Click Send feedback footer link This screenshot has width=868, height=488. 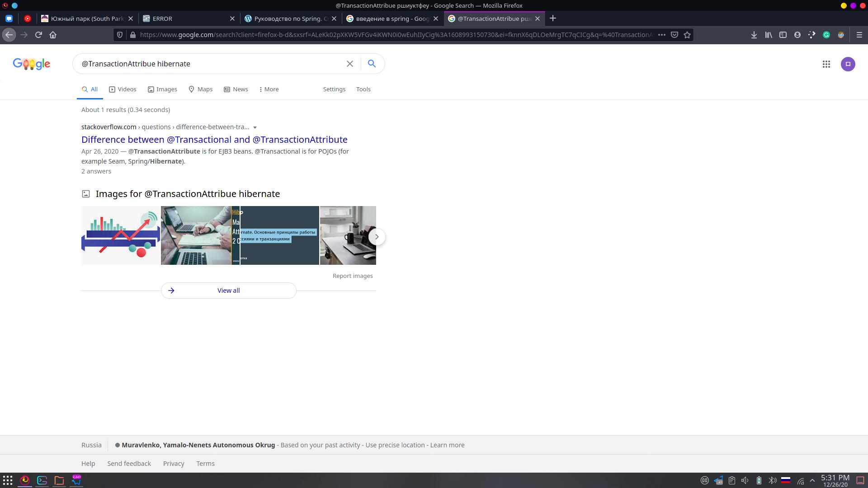(x=129, y=464)
